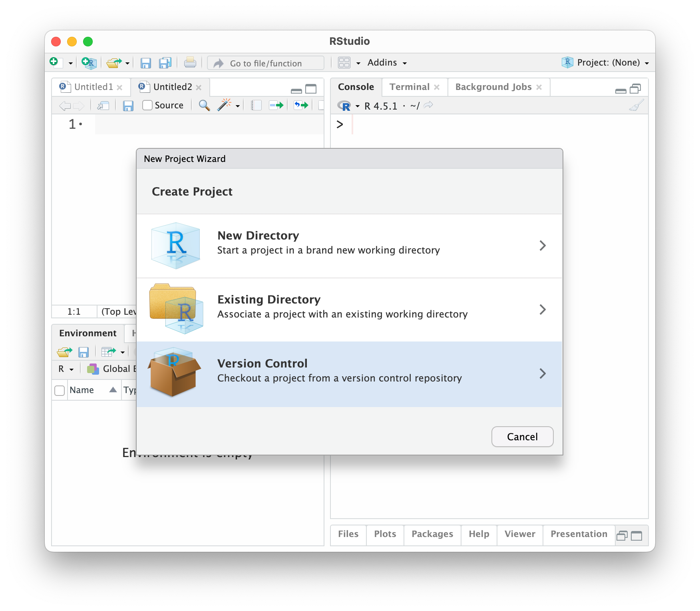Switch to the Terminal tab

409,87
